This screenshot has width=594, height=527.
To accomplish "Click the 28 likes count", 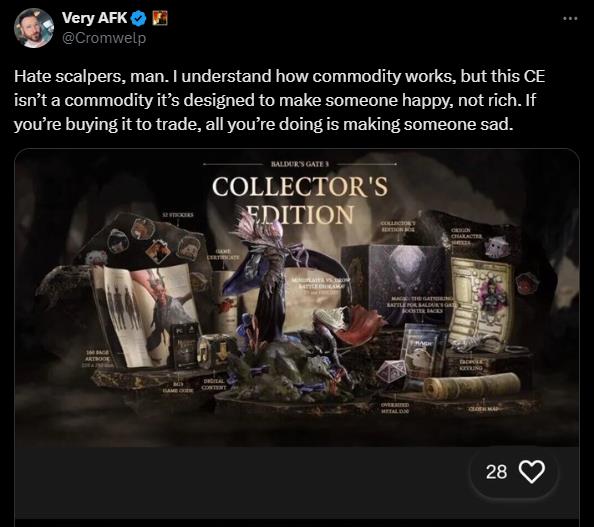I will (x=496, y=472).
